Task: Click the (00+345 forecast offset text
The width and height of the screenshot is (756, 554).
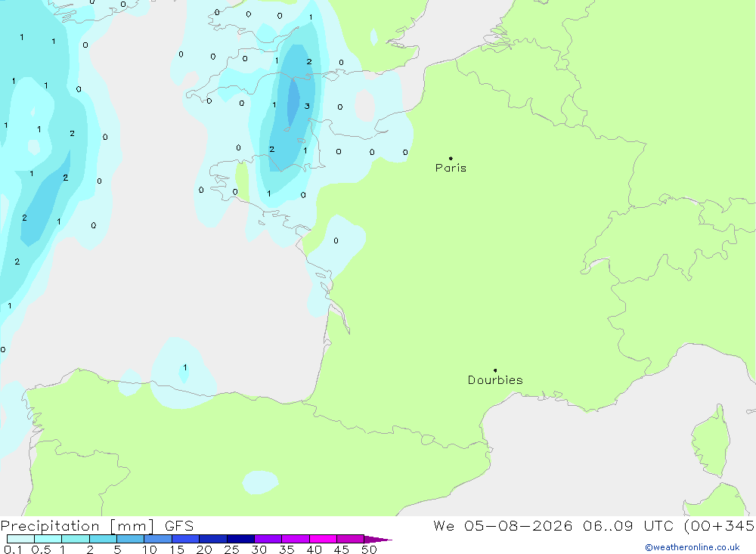Action: [720, 526]
